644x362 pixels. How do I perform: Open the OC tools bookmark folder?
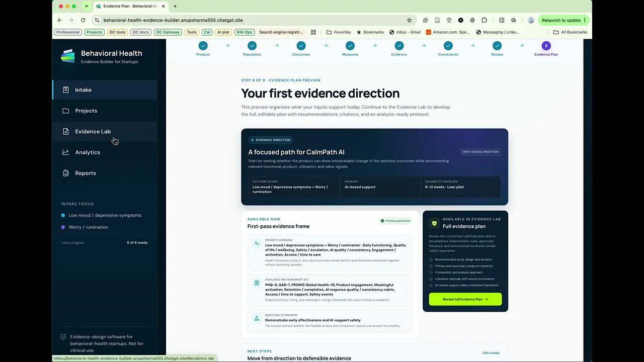pos(117,32)
